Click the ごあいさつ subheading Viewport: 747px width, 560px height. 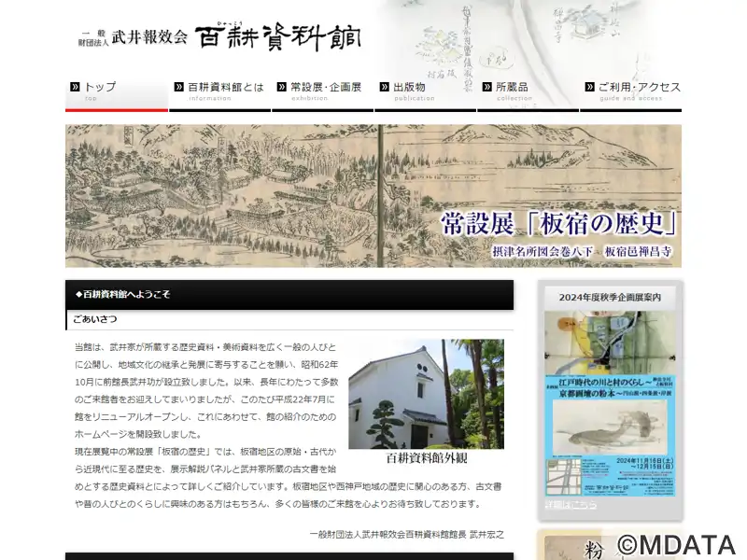(95, 319)
